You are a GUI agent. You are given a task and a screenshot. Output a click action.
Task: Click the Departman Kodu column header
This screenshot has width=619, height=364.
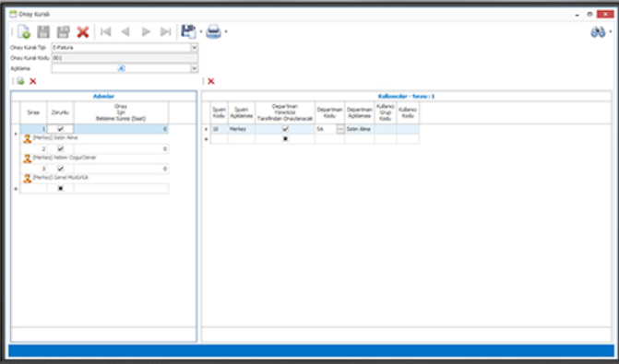coord(329,112)
